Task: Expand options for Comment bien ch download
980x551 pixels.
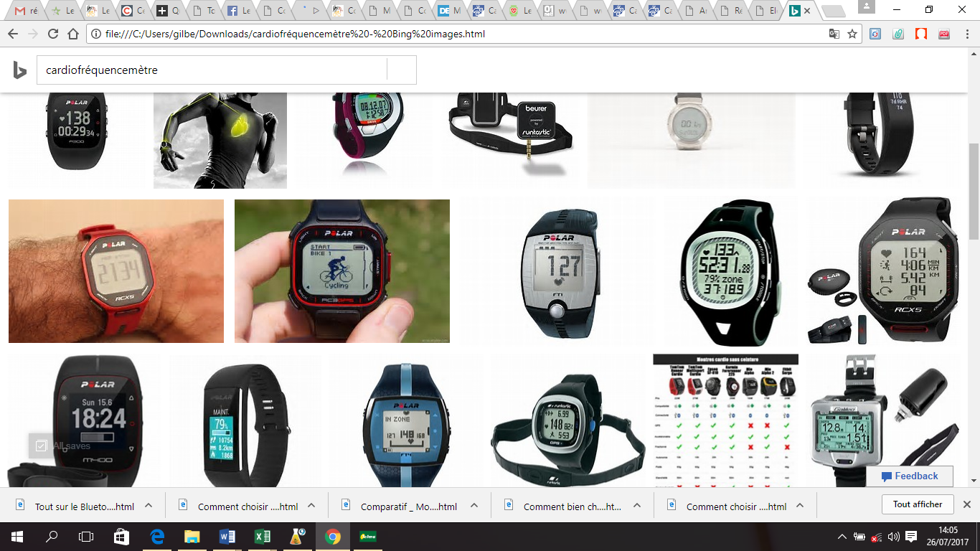Action: click(x=637, y=505)
